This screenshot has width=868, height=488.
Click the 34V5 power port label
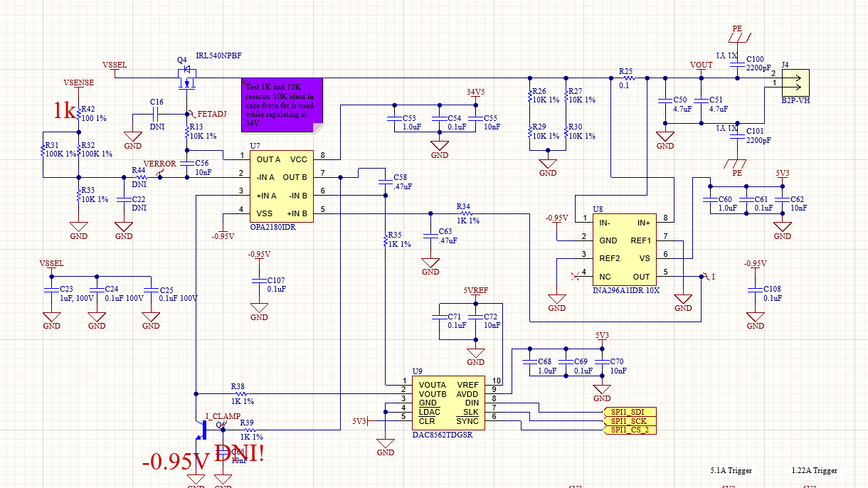[x=475, y=92]
